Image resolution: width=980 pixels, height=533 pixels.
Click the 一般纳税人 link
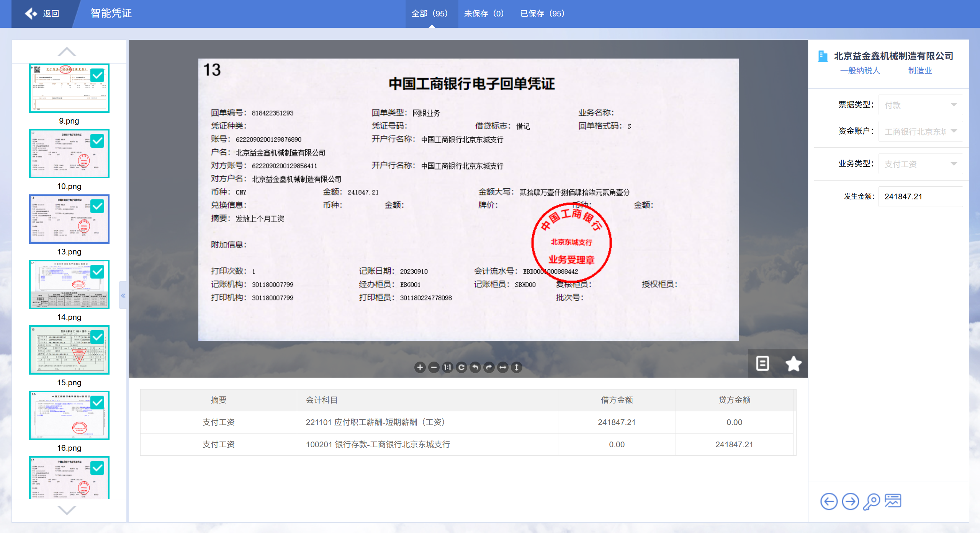click(860, 70)
